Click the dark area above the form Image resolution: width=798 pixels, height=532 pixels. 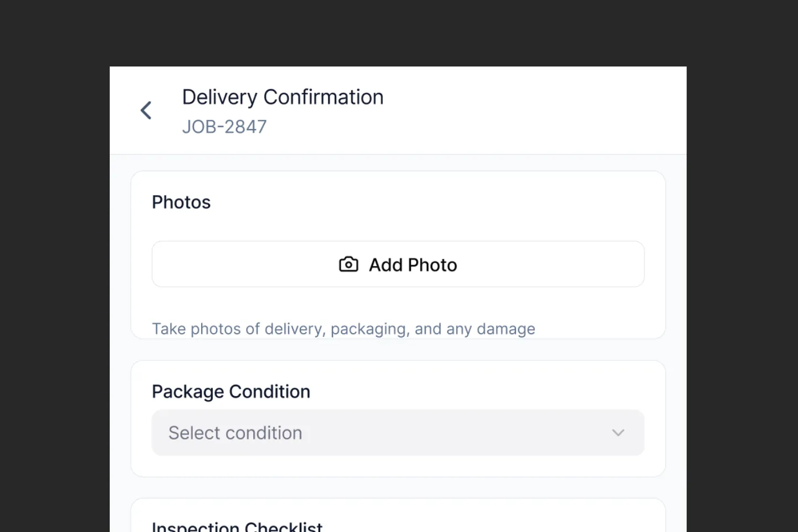coord(399,32)
